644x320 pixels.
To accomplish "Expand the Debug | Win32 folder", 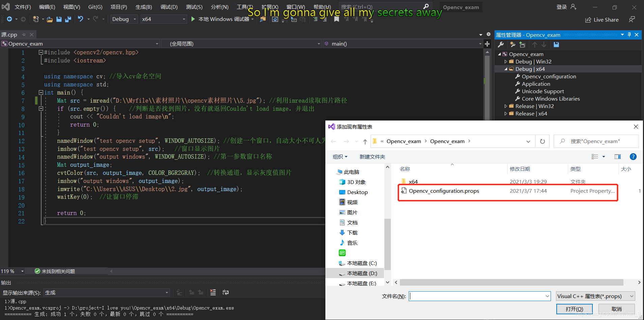I will coord(506,61).
